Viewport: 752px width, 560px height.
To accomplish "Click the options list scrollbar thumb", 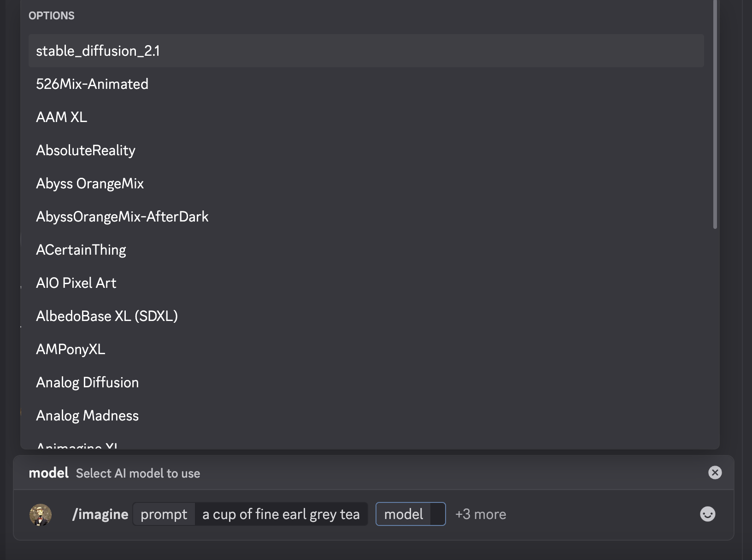I will point(715,114).
